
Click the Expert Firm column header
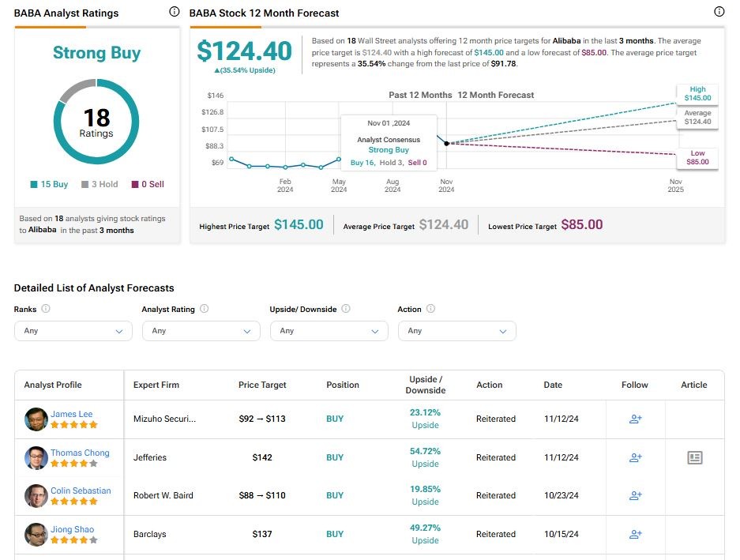[156, 385]
